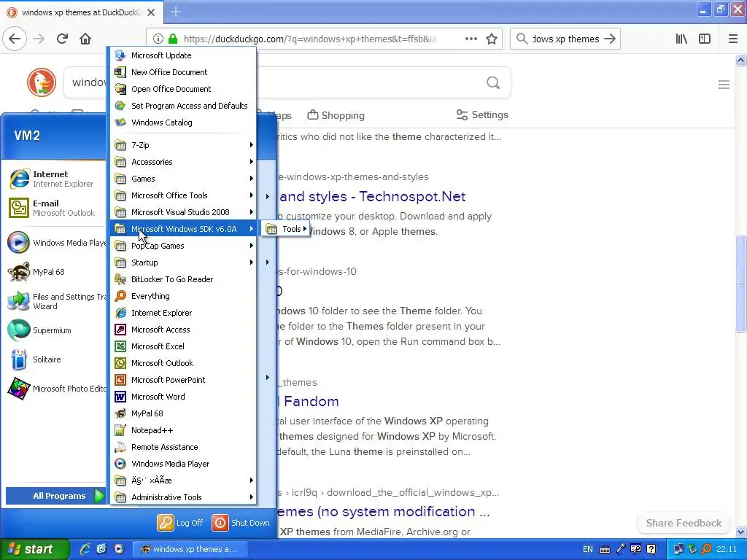Open Windows Media Player in programs list

click(x=183, y=463)
